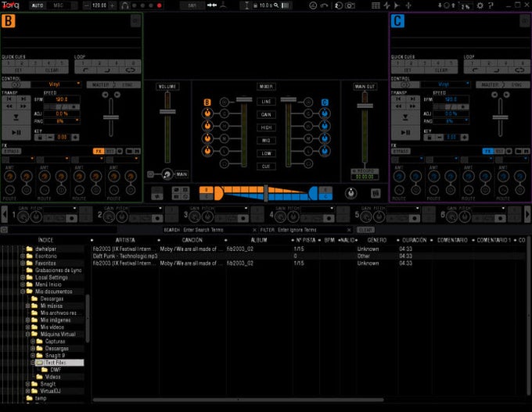Screen dimensions: 532x412
Task: Lower key with minus on Deck B
Action: coord(50,138)
